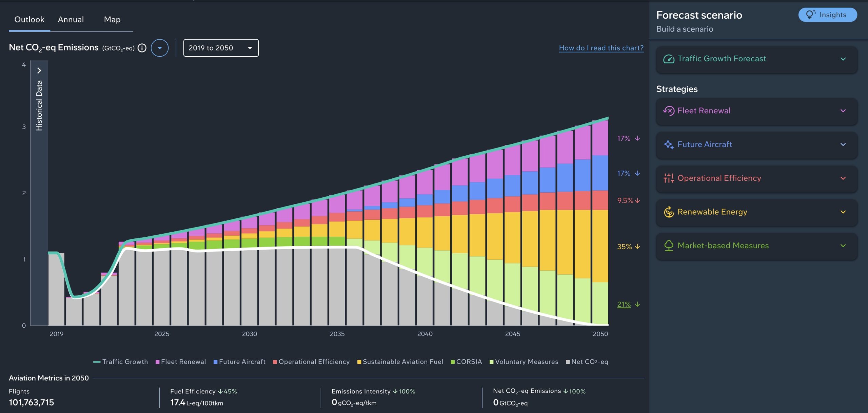The width and height of the screenshot is (868, 413).
Task: Click the Future Aircraft blue legend swatch
Action: (x=215, y=362)
